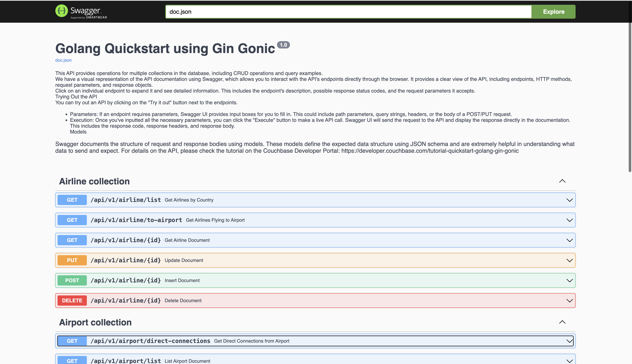
Task: Click the doc.json URL input field
Action: [348, 12]
